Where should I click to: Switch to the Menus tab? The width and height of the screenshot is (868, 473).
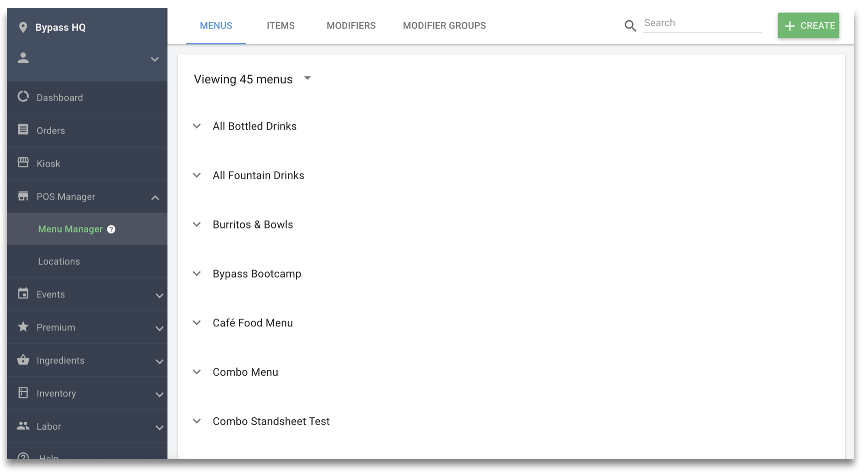point(216,26)
